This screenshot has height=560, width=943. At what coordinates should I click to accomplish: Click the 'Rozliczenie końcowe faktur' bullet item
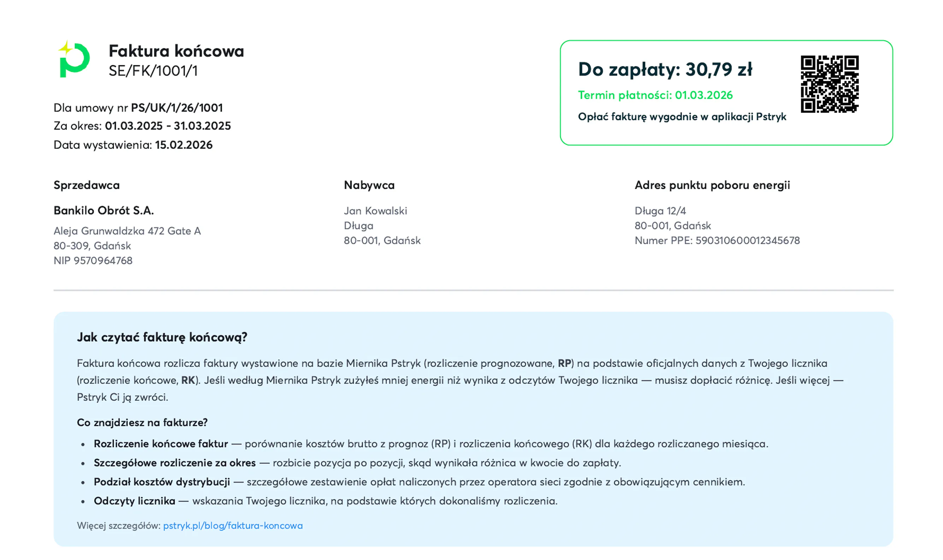161,444
